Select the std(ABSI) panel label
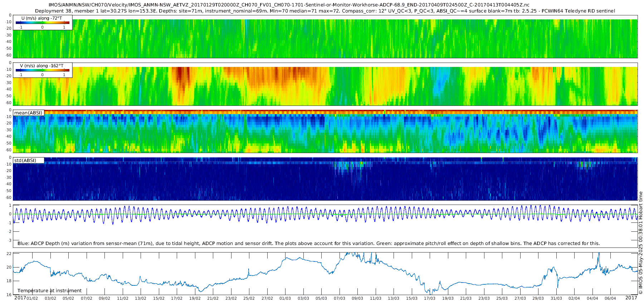The width and height of the screenshot is (644, 304). (x=29, y=160)
